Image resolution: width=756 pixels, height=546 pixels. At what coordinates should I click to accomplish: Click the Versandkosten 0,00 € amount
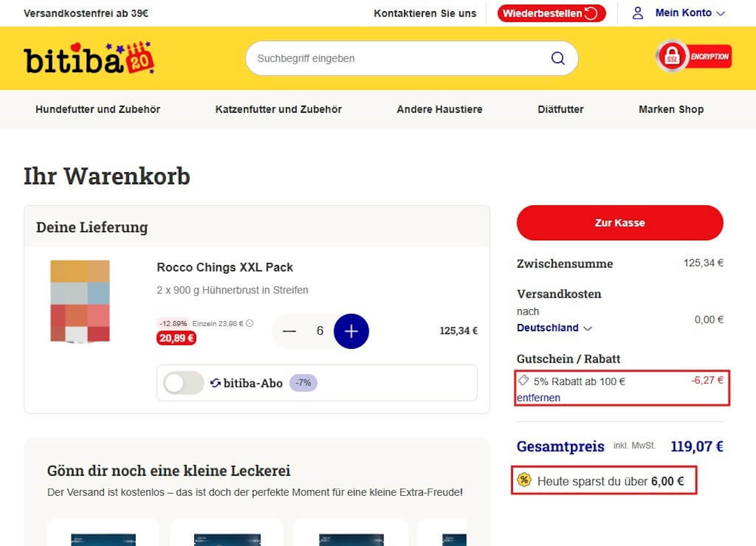tap(709, 319)
